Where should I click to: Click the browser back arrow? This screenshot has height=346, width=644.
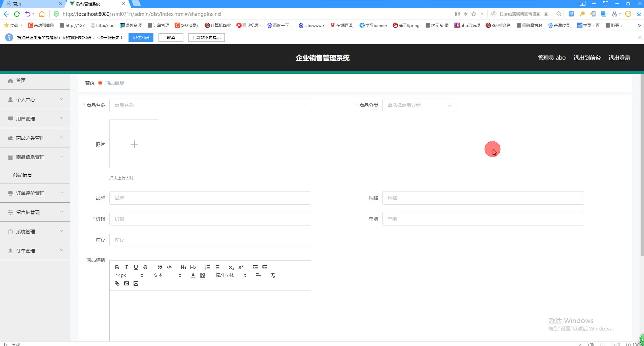pyautogui.click(x=6, y=14)
